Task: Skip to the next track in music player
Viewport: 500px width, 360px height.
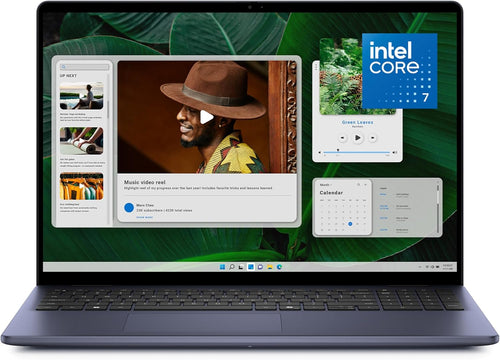Action: (373, 138)
